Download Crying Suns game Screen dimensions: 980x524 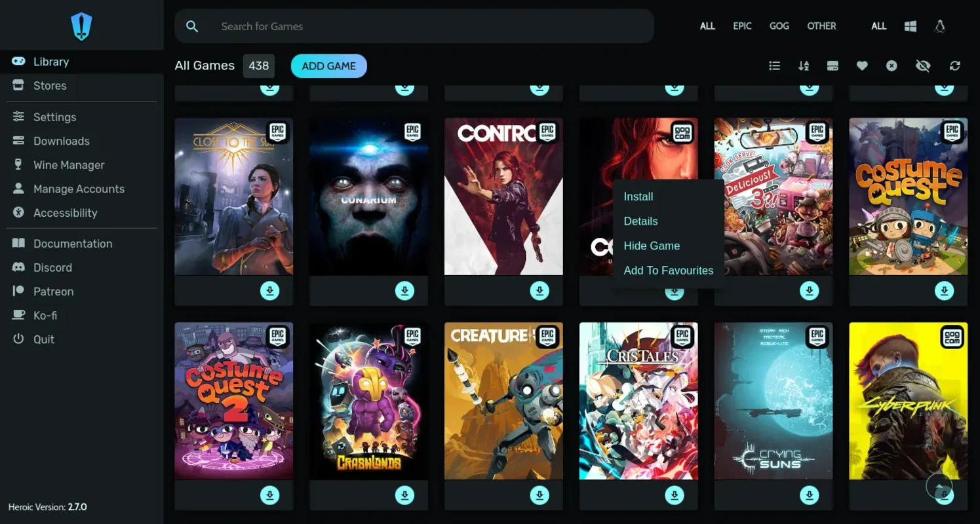810,495
